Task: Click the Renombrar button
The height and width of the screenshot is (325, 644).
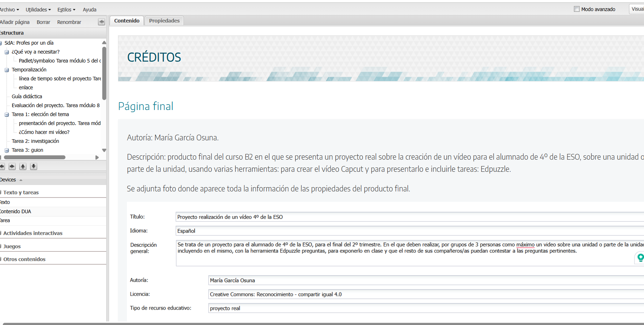Action: pos(69,22)
